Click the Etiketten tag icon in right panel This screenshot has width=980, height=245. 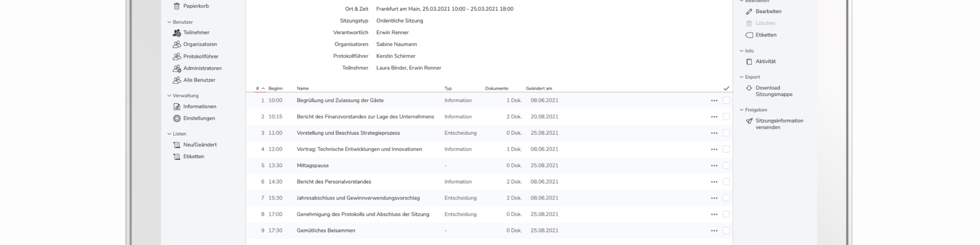pos(749,35)
